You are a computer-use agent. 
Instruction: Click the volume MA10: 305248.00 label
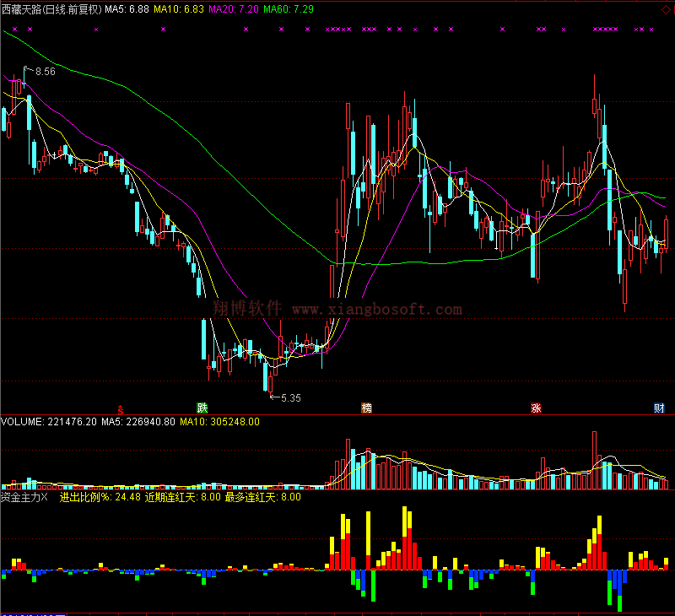[219, 422]
